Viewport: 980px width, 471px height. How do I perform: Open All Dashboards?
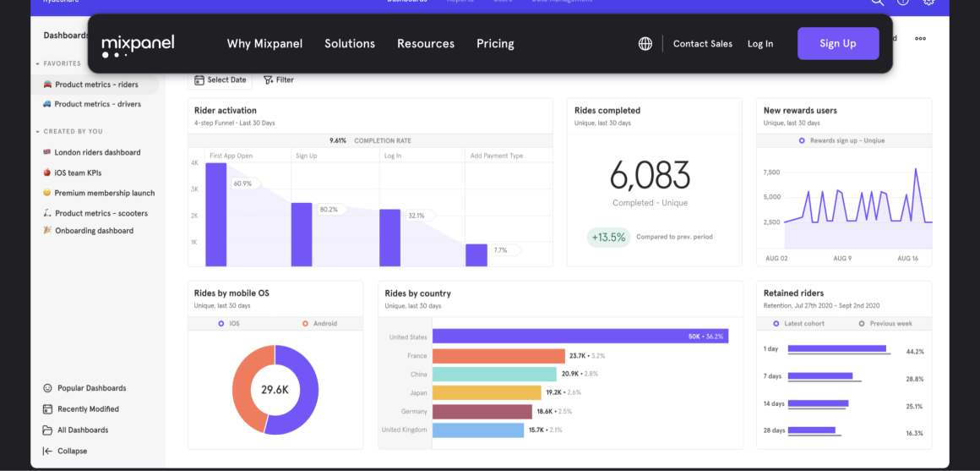(x=76, y=430)
